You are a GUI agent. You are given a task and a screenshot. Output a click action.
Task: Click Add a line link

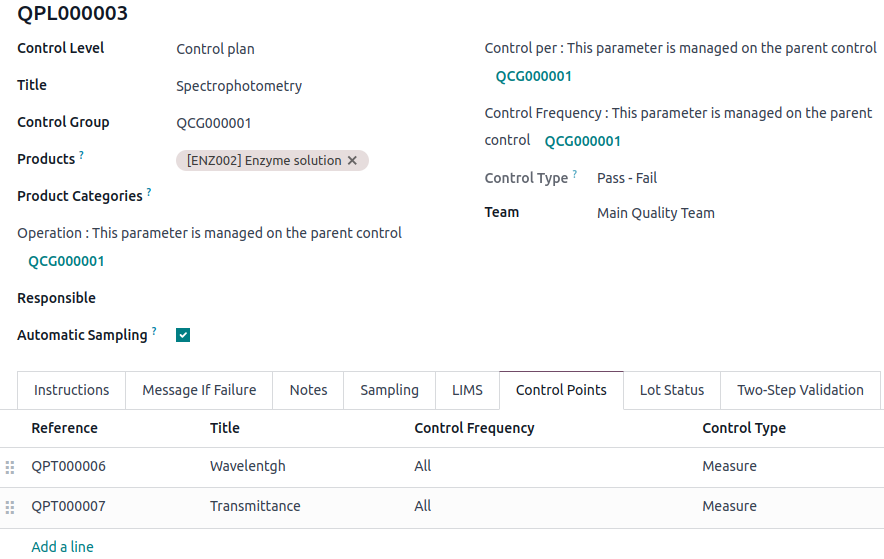coord(62,547)
